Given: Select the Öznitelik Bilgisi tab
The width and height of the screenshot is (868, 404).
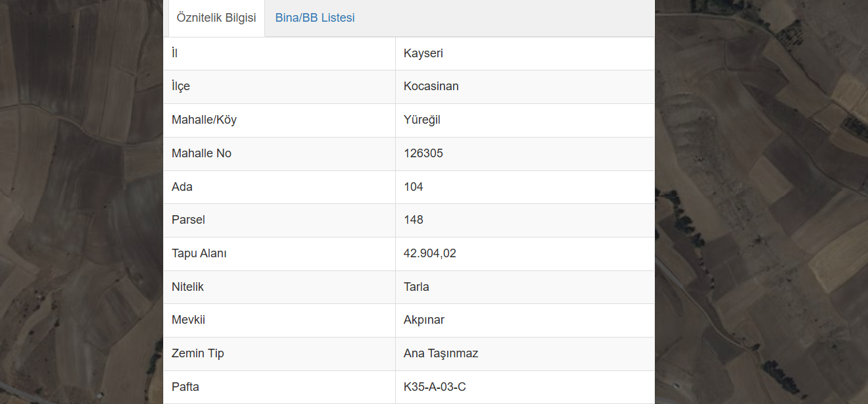Looking at the screenshot, I should (x=216, y=18).
